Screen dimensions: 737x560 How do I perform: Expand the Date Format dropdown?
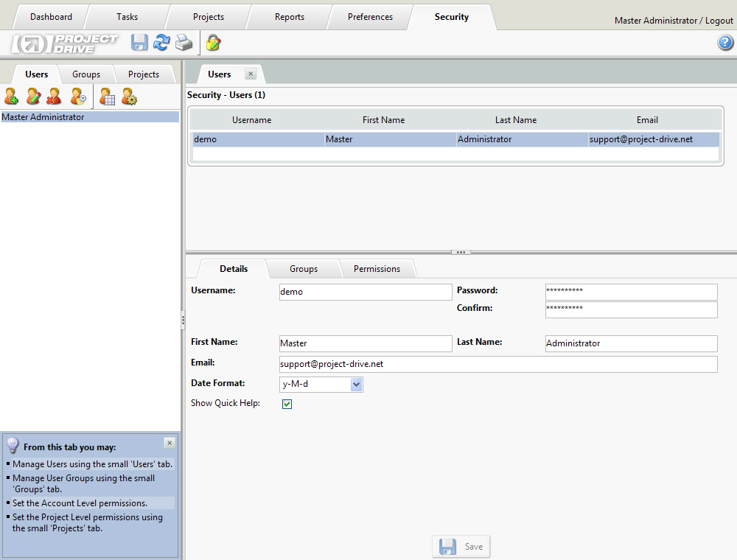356,385
